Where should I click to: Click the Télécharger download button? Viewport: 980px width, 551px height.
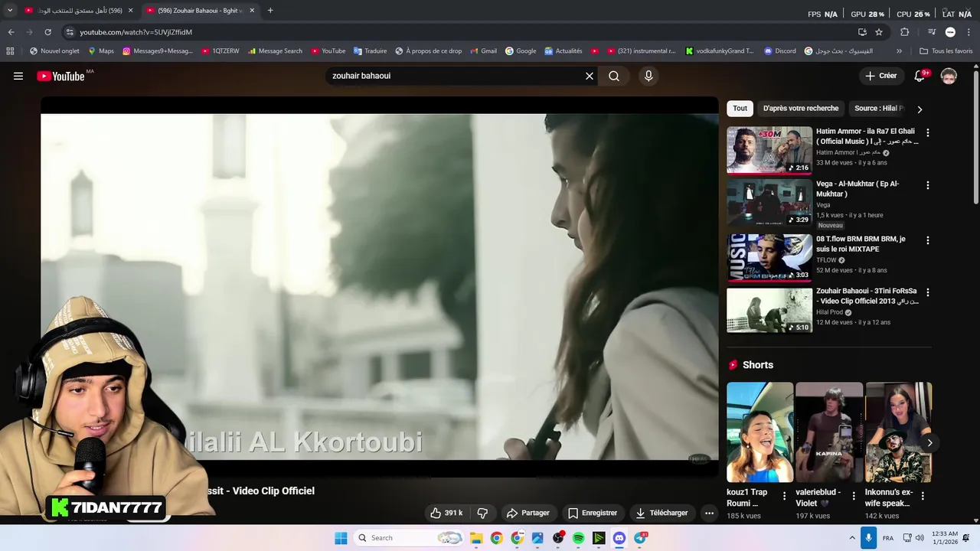click(661, 513)
